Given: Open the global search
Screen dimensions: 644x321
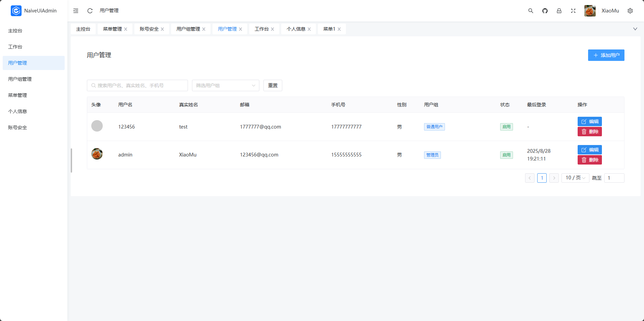Looking at the screenshot, I should (530, 10).
